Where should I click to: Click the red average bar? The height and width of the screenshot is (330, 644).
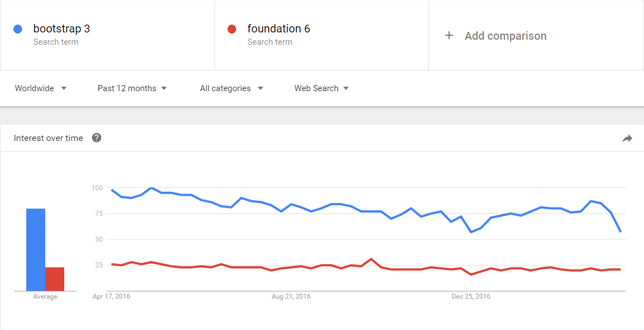(x=55, y=279)
